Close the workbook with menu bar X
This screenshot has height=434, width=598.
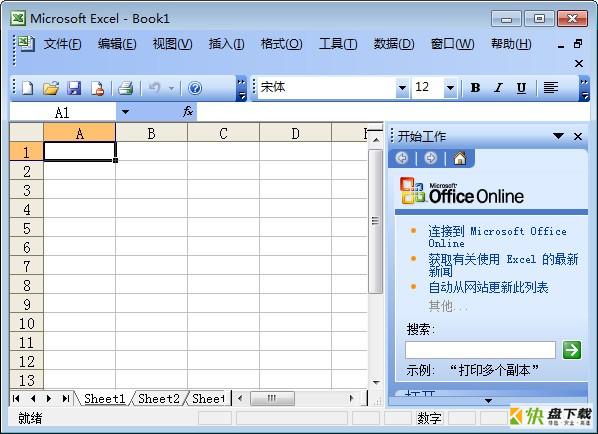tap(579, 63)
